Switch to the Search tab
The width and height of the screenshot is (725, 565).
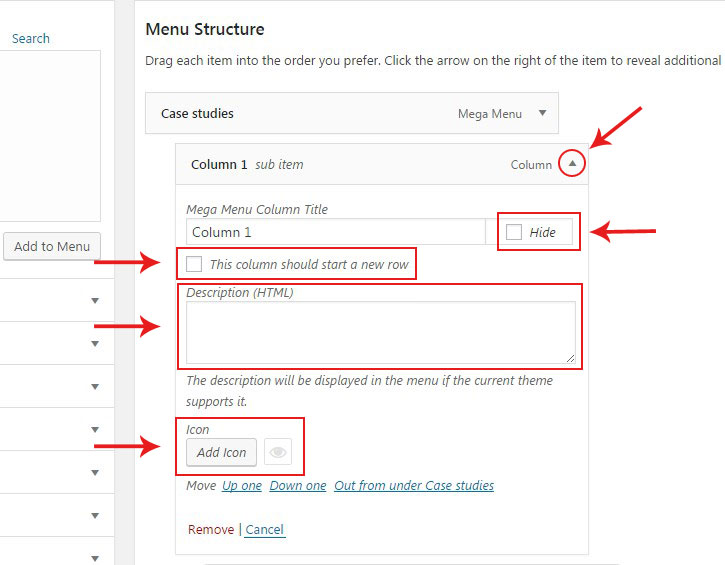point(30,38)
